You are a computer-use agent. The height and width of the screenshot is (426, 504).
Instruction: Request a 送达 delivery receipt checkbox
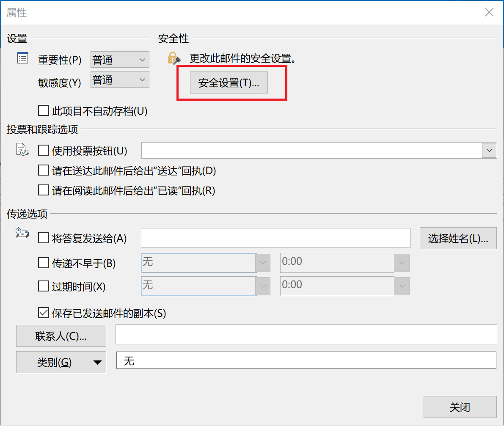(44, 170)
